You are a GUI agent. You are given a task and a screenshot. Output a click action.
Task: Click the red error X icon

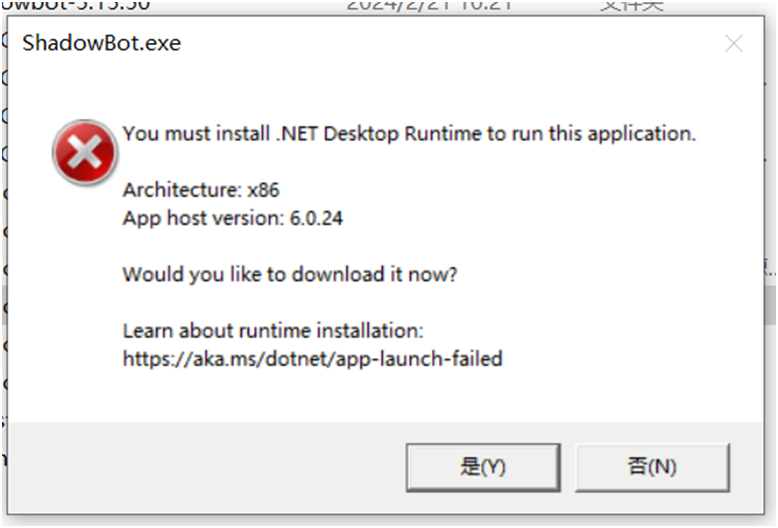tap(83, 152)
